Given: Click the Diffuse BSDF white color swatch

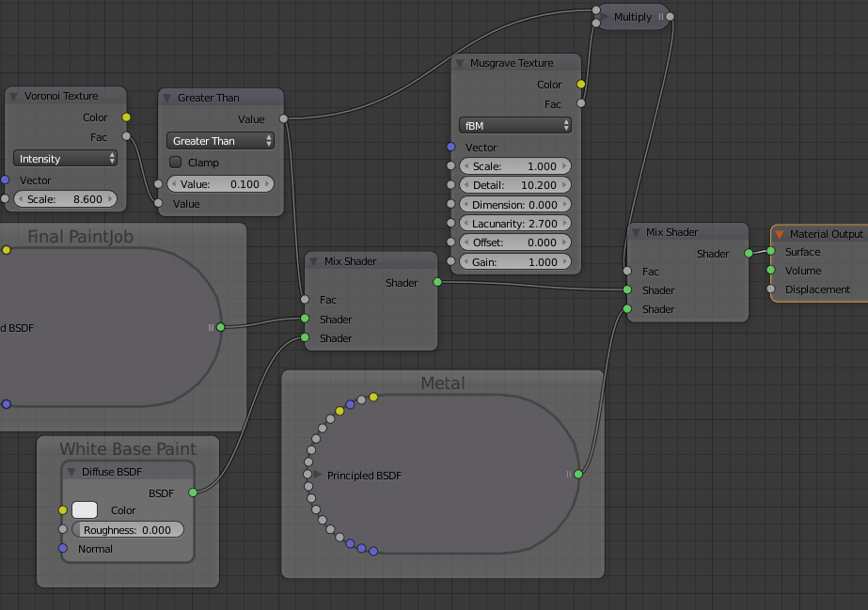Looking at the screenshot, I should [x=85, y=510].
